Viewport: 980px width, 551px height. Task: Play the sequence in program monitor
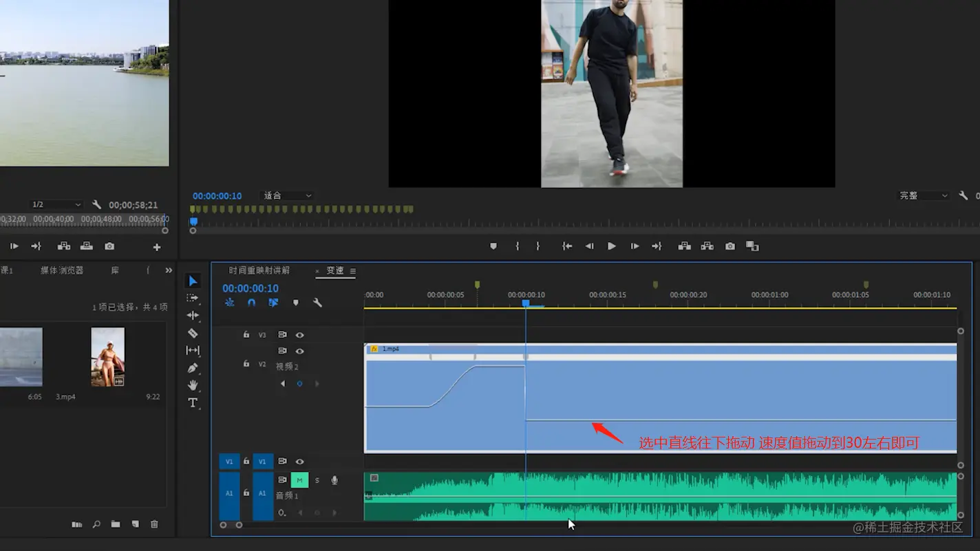pos(611,246)
